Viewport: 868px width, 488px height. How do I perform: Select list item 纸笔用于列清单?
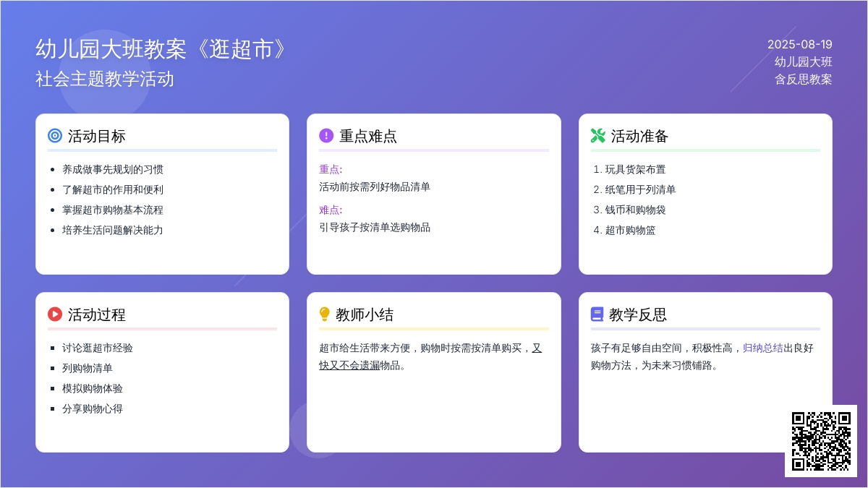(x=641, y=189)
